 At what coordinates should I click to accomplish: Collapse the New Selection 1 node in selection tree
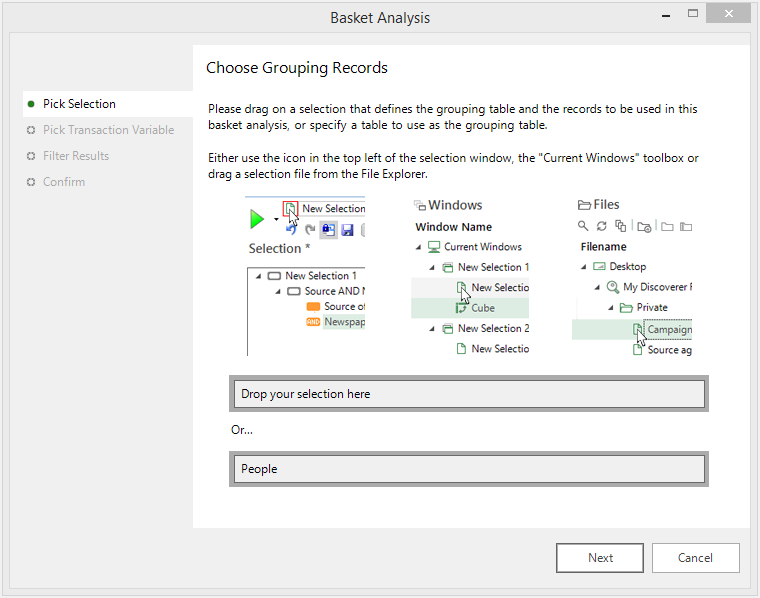point(259,276)
